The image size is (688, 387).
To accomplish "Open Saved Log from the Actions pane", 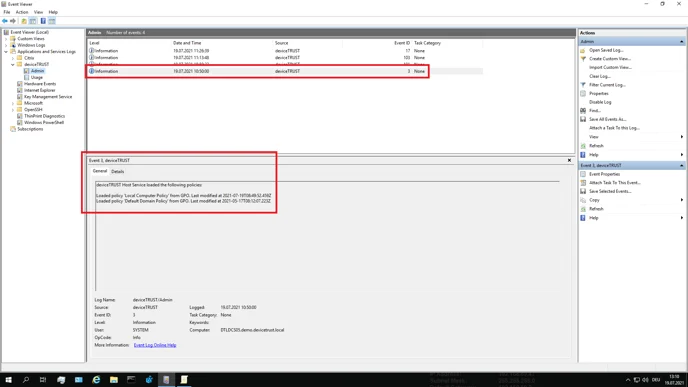I will [x=606, y=50].
